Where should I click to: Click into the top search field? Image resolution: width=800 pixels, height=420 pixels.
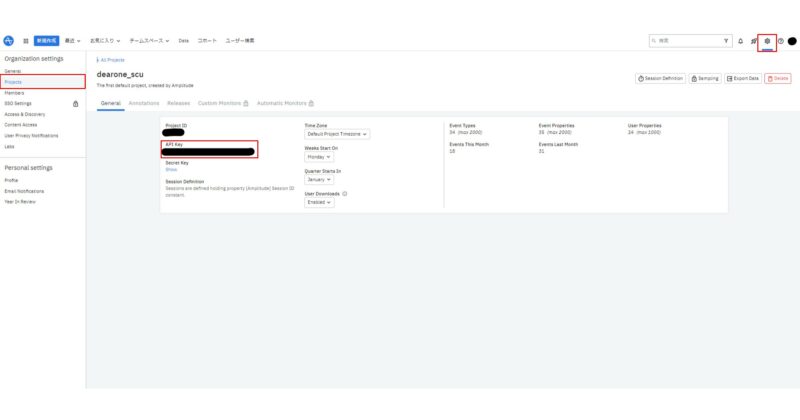685,41
